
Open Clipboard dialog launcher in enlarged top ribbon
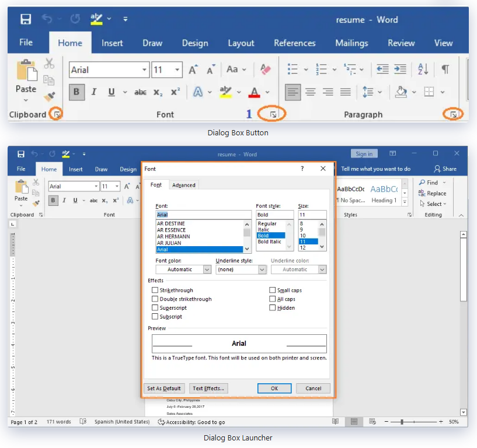(57, 114)
